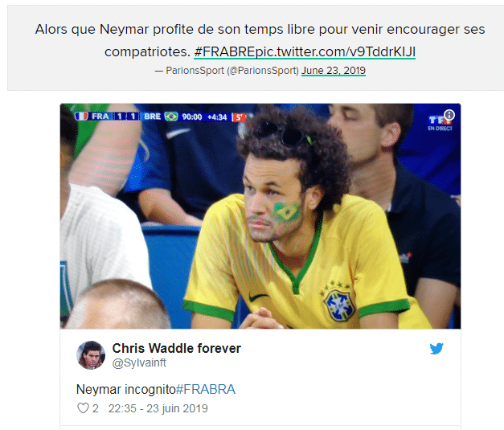Image resolution: width=504 pixels, height=430 pixels.
Task: Open the @Sylvainft handle
Action: tap(139, 362)
